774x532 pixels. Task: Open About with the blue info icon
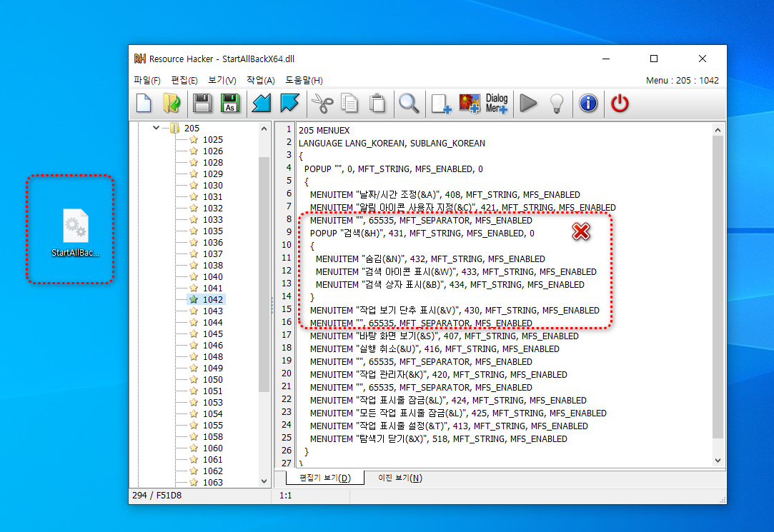[588, 104]
